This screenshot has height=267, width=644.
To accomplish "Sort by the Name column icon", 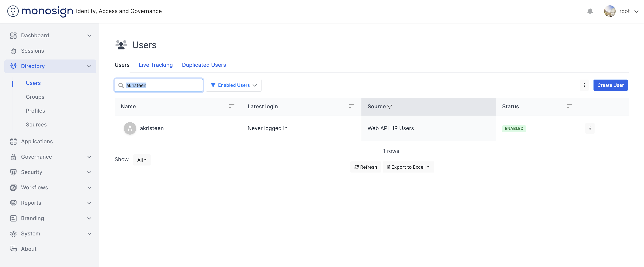I will tap(231, 106).
